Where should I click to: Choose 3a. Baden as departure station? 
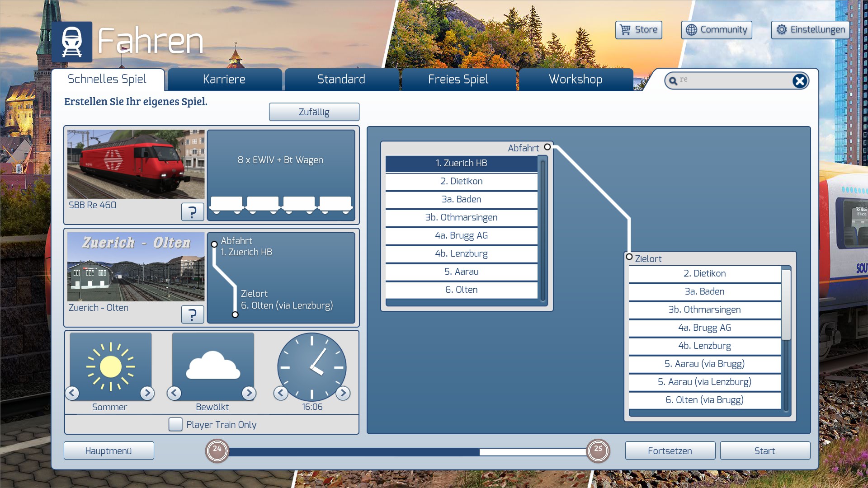[x=461, y=199]
